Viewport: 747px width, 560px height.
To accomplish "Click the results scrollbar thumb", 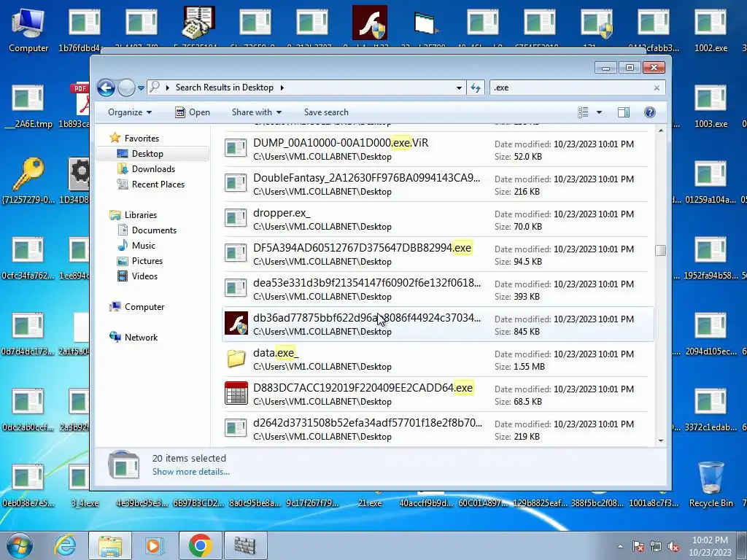I will [660, 251].
